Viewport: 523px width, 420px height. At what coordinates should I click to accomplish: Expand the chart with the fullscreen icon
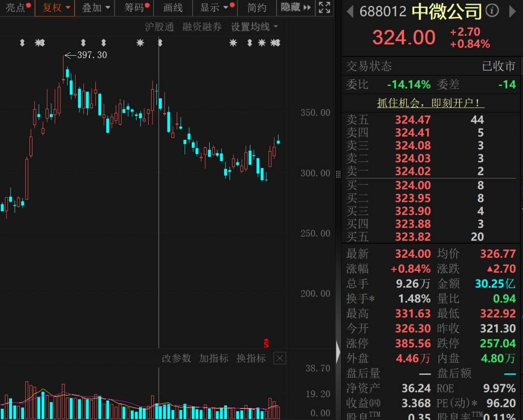tap(324, 8)
